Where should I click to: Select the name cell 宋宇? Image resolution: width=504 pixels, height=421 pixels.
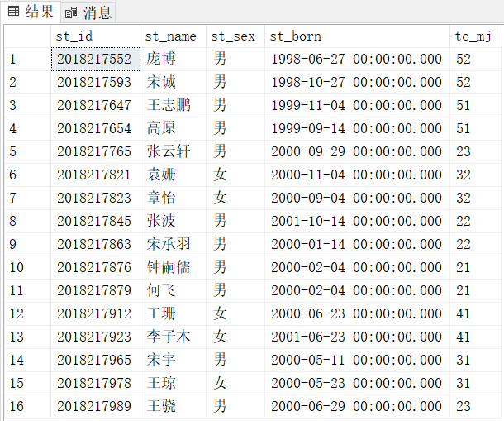click(173, 360)
